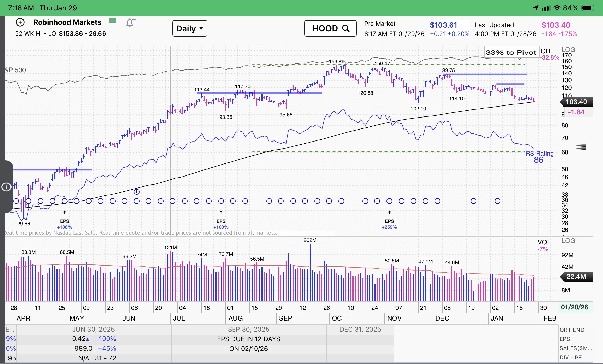Expand the truncated SALES($M... row label
This screenshot has width=603, height=364.
576,348
